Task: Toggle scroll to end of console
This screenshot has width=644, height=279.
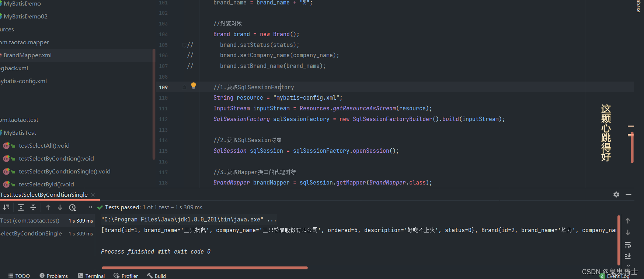Action: [x=628, y=256]
